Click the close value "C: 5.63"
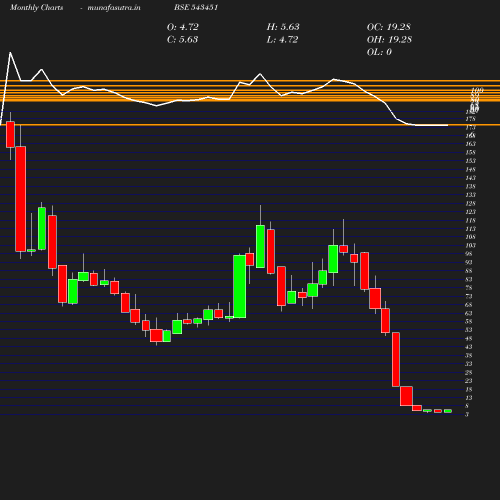Screen dimensions: 500x500 182,39
